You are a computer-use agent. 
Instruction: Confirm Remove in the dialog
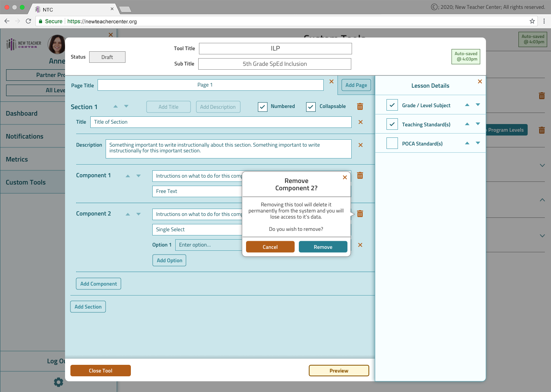323,247
